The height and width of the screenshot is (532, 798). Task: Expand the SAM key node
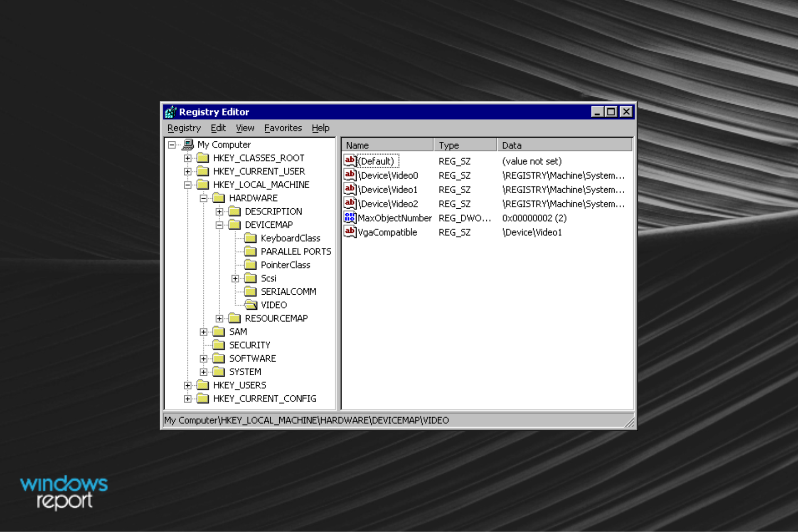tap(203, 332)
